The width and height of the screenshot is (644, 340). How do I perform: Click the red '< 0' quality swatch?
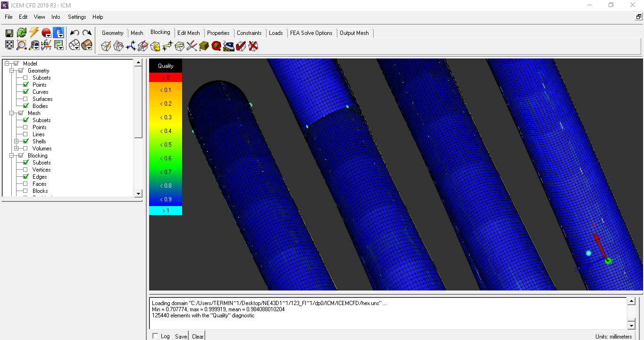(x=166, y=78)
